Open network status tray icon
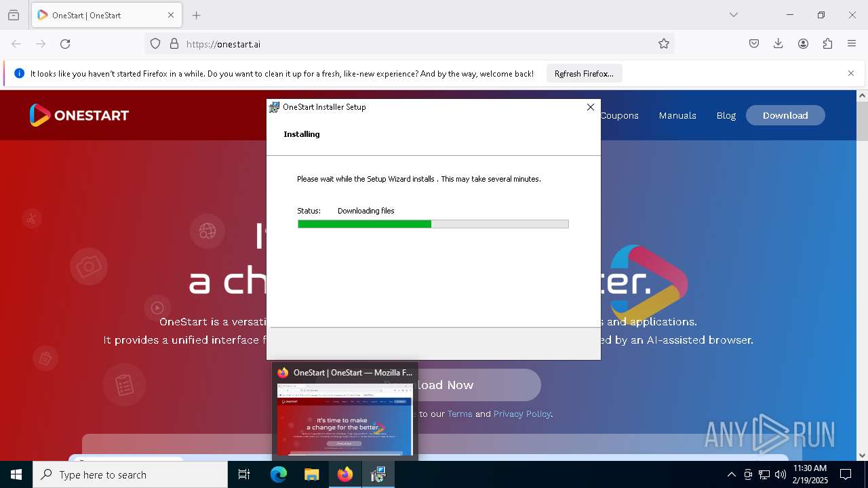Screen dimensions: 868x488 pos(764,474)
